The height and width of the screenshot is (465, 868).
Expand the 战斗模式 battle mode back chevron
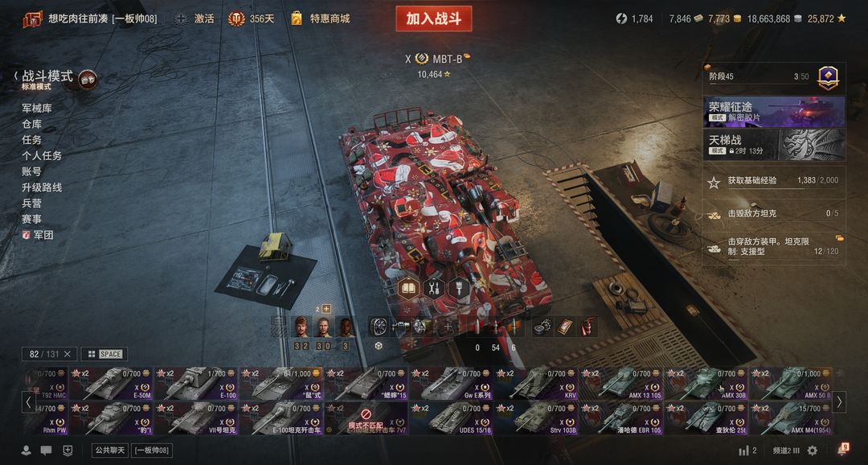(16, 77)
